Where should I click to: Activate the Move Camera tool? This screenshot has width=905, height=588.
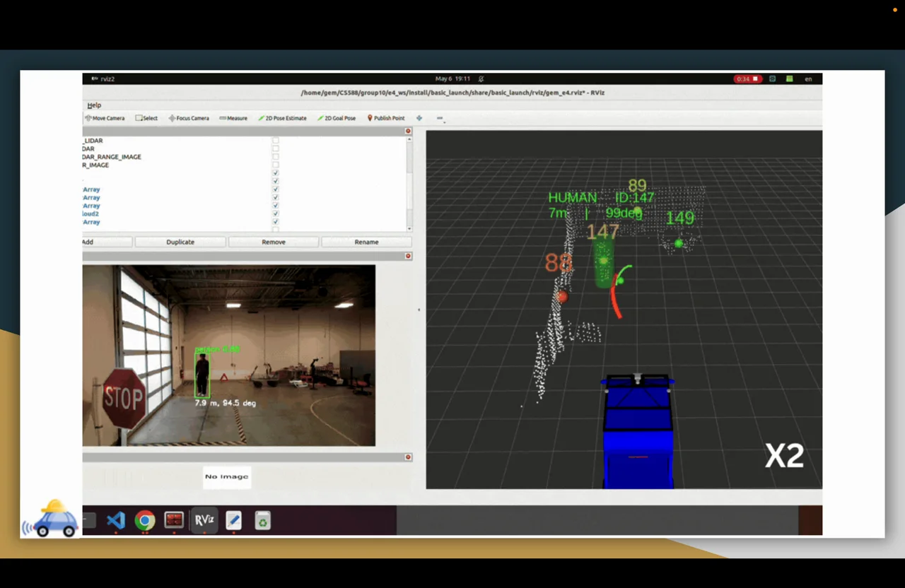[x=105, y=118]
